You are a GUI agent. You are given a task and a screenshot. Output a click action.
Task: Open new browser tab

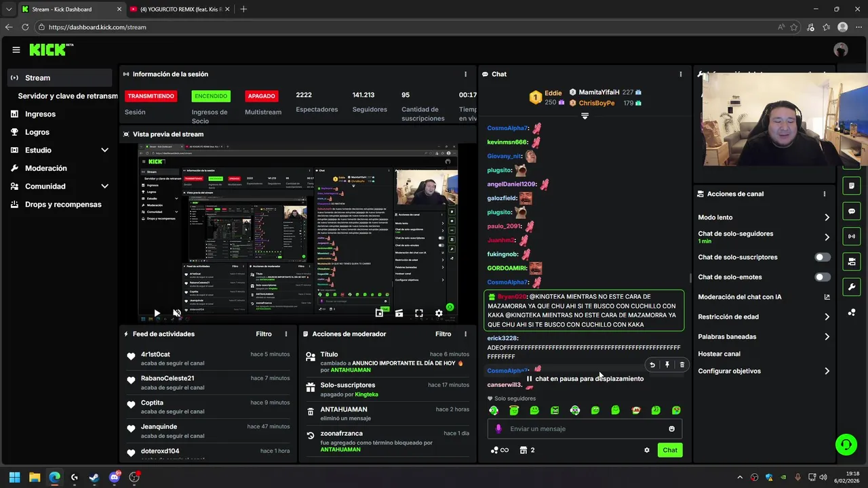coord(243,9)
